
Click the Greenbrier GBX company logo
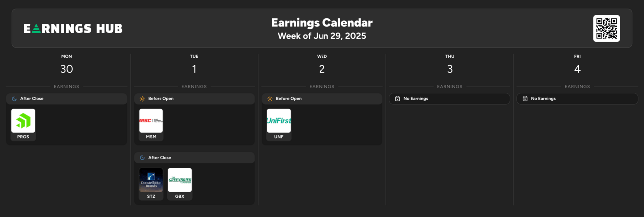click(x=180, y=180)
